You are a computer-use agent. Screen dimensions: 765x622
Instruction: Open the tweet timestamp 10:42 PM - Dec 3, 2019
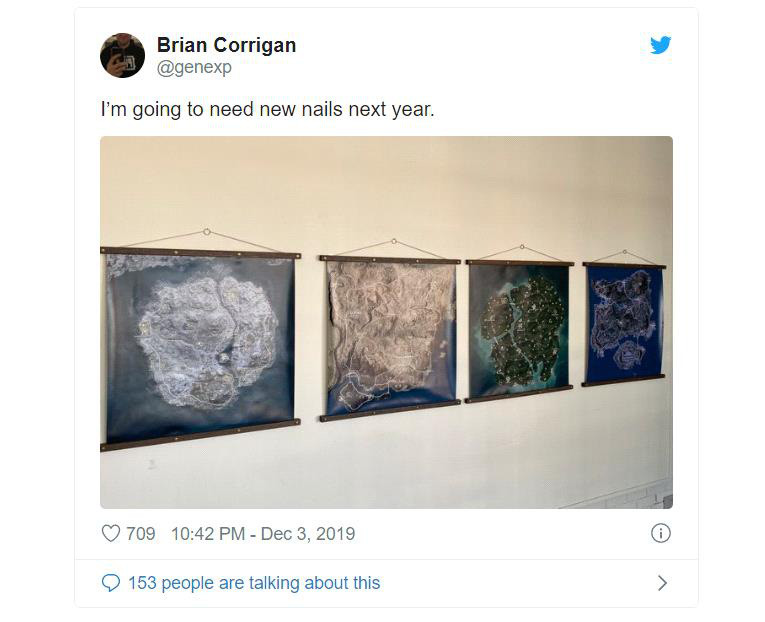click(x=263, y=534)
